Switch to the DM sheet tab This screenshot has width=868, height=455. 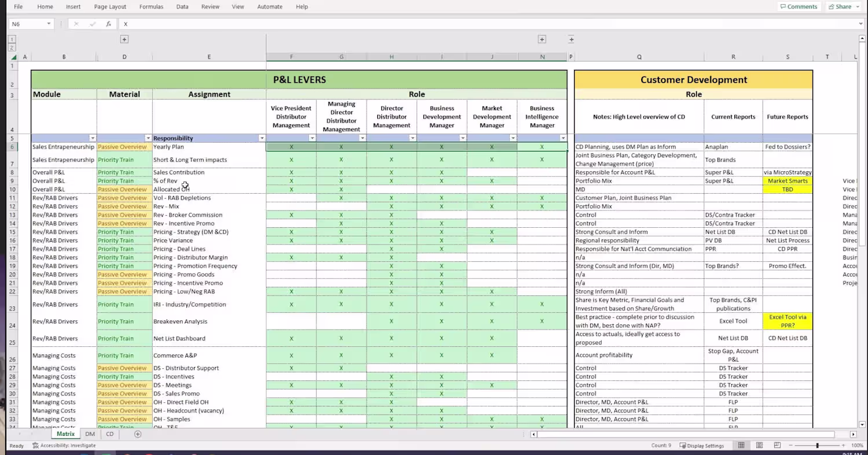[x=90, y=434]
